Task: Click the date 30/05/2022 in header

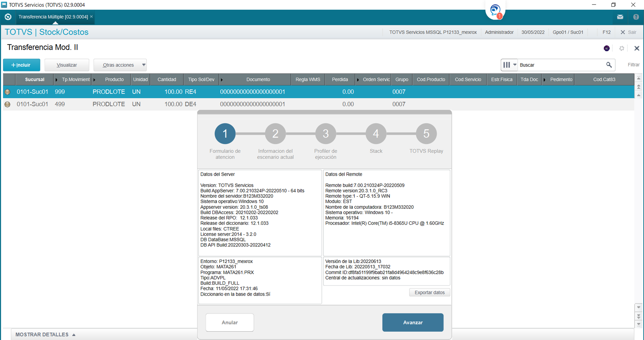Action: [533, 32]
